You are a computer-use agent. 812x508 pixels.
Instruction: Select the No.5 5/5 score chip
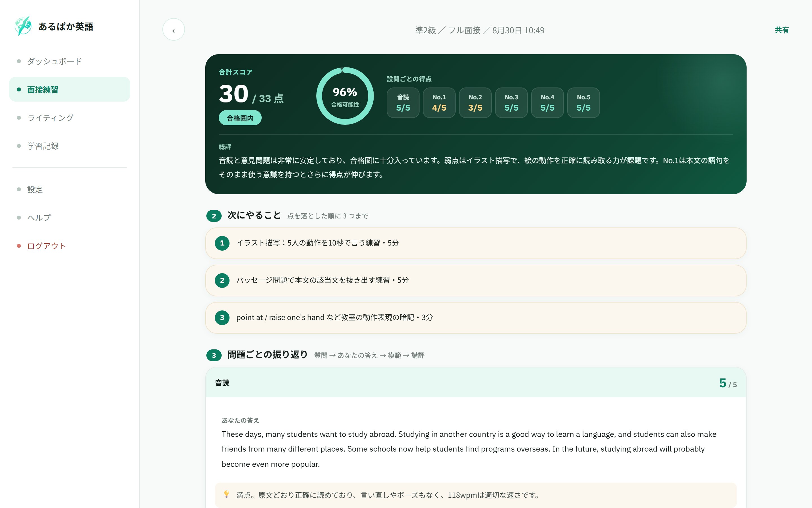[584, 103]
